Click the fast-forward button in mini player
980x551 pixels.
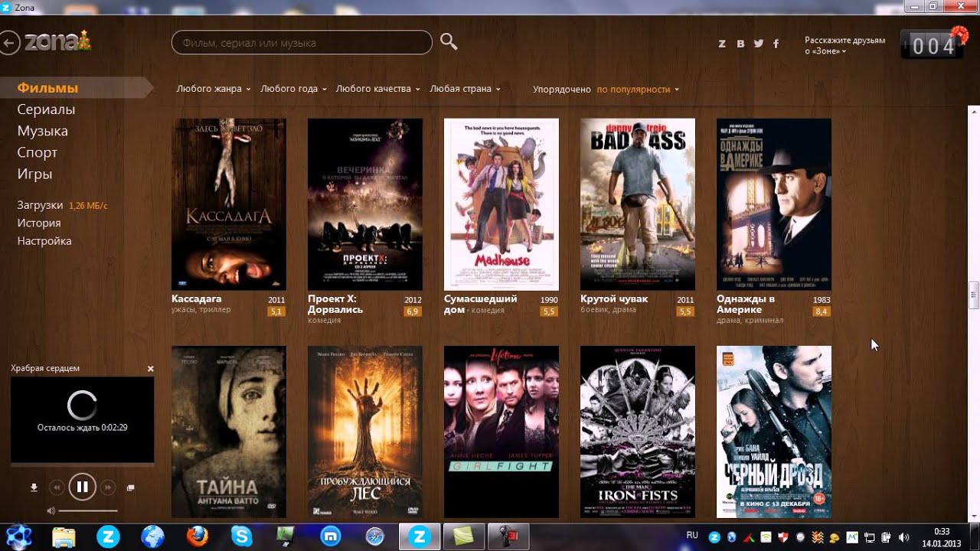(108, 487)
